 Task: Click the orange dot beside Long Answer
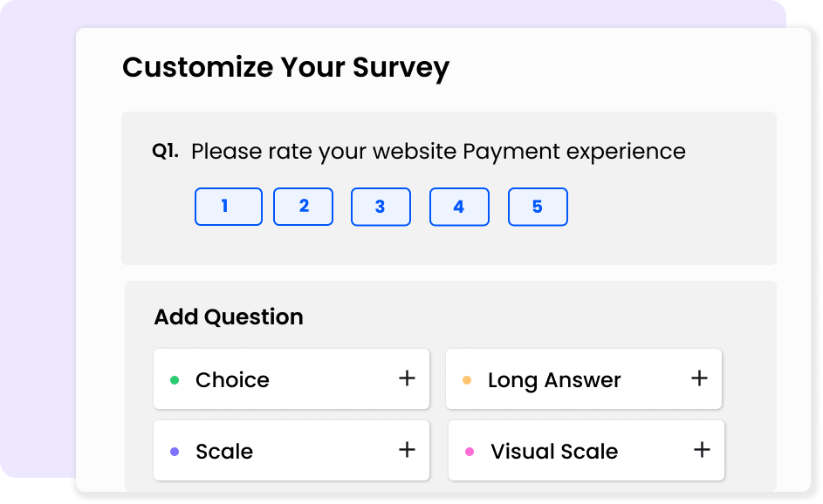[x=467, y=380]
